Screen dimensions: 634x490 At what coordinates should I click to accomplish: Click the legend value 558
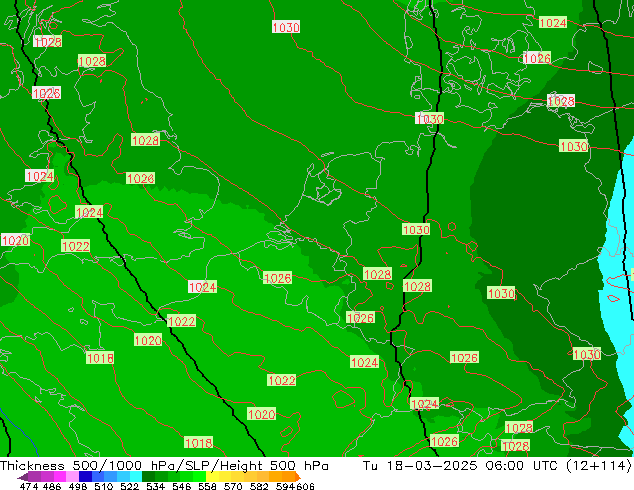207,486
